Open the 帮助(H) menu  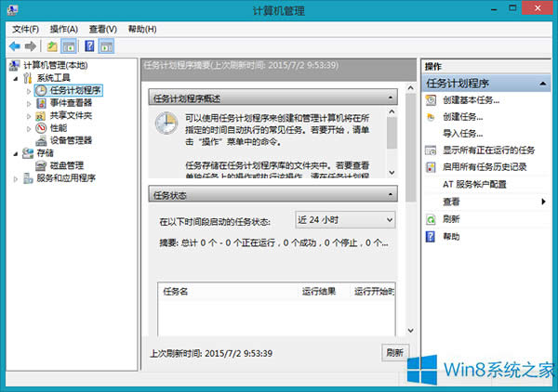pyautogui.click(x=142, y=29)
